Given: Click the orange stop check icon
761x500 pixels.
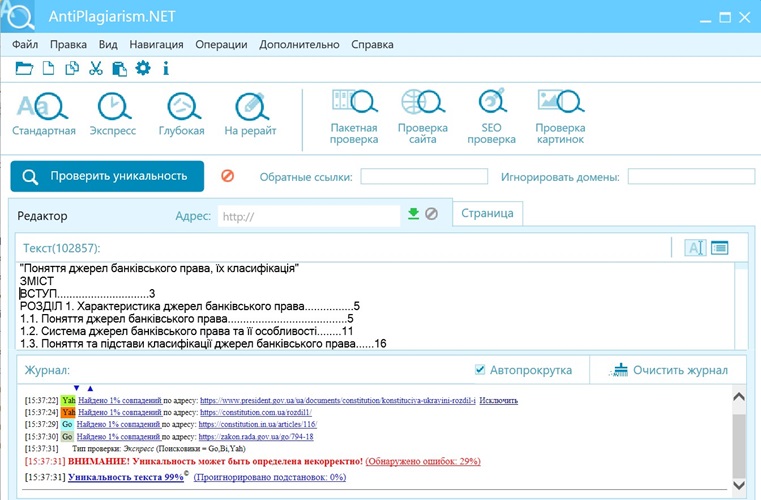Looking at the screenshot, I should [x=227, y=176].
